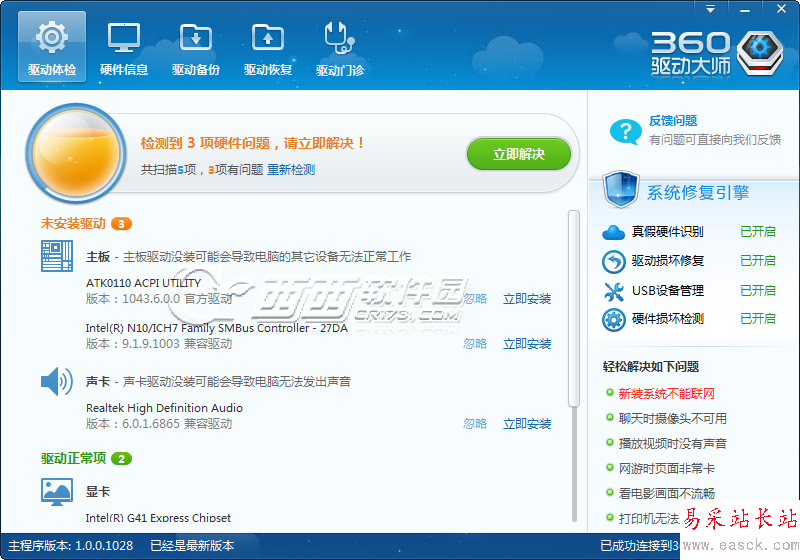800x560 pixels.
Task: Open the 新装系统不能联网 help link
Action: pyautogui.click(x=666, y=394)
